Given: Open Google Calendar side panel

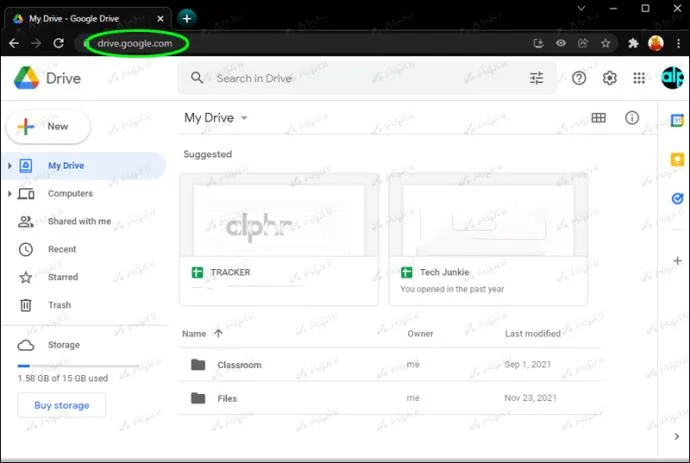Looking at the screenshot, I should pos(677,120).
